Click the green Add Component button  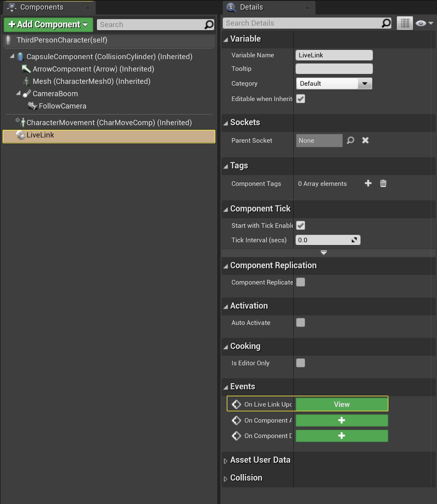48,25
